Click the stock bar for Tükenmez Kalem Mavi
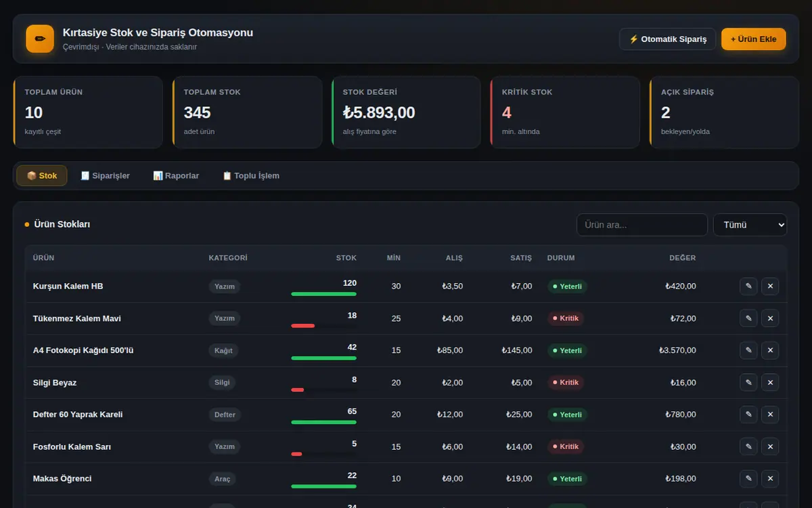Viewport: 812px width, 508px height. point(323,326)
